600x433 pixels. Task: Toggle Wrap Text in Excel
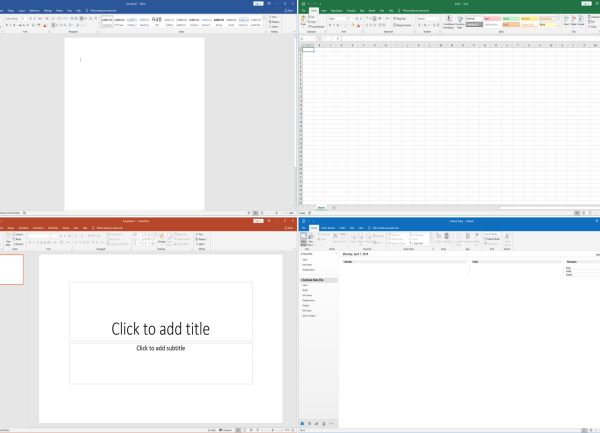coord(399,18)
